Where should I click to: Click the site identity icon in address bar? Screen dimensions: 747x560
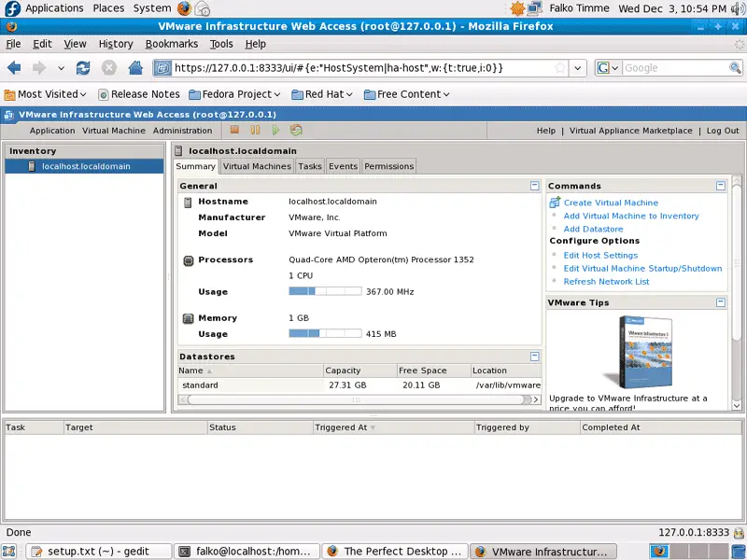coord(162,68)
